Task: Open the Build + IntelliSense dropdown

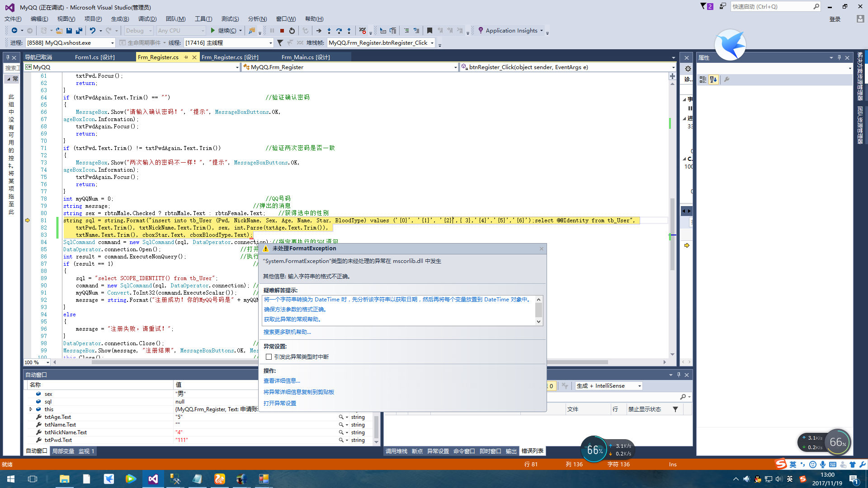Action: click(x=609, y=386)
